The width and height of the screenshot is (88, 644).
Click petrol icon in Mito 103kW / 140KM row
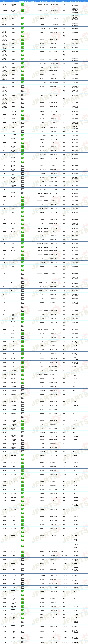(x=23, y=82)
